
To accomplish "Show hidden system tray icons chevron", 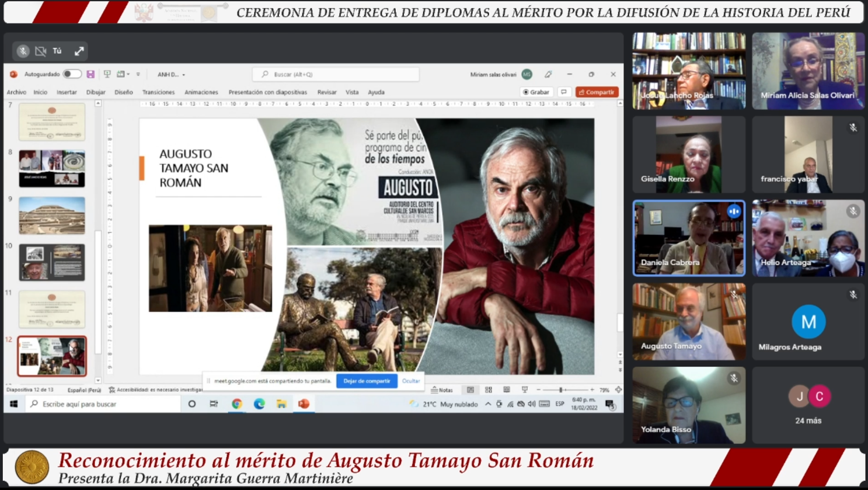I will (x=488, y=404).
